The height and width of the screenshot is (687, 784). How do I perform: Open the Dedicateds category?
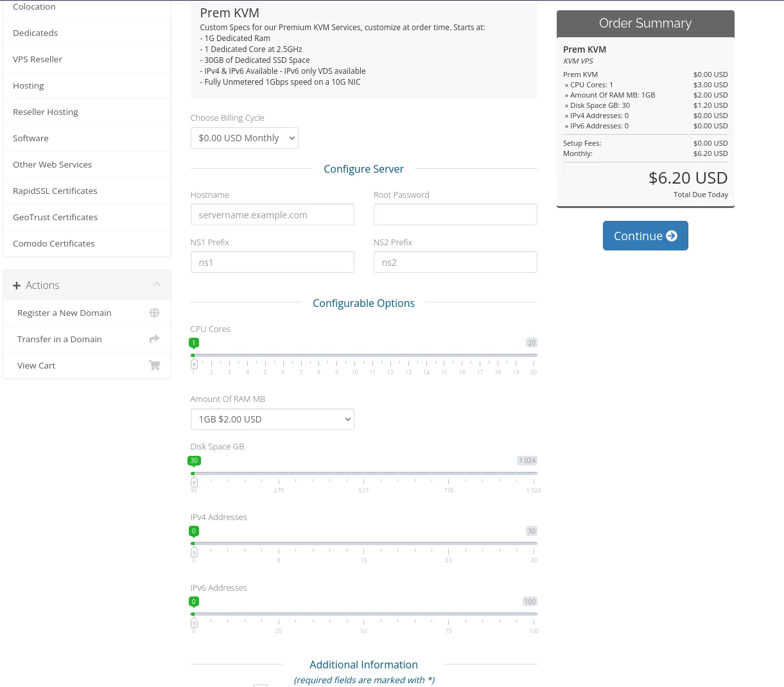click(35, 33)
